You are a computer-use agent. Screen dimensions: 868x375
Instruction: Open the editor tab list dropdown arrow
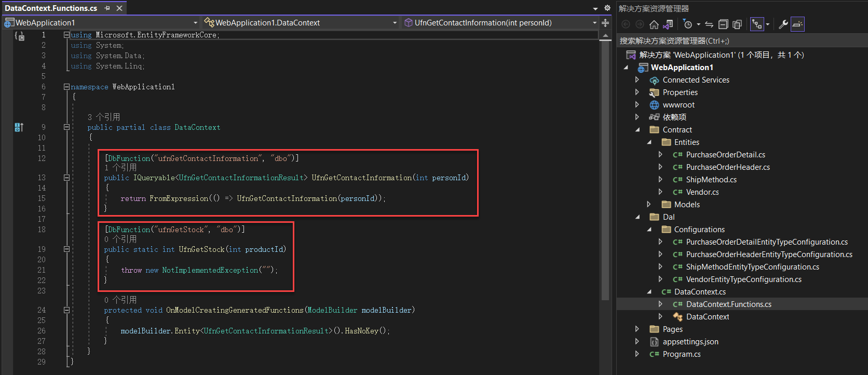point(595,9)
